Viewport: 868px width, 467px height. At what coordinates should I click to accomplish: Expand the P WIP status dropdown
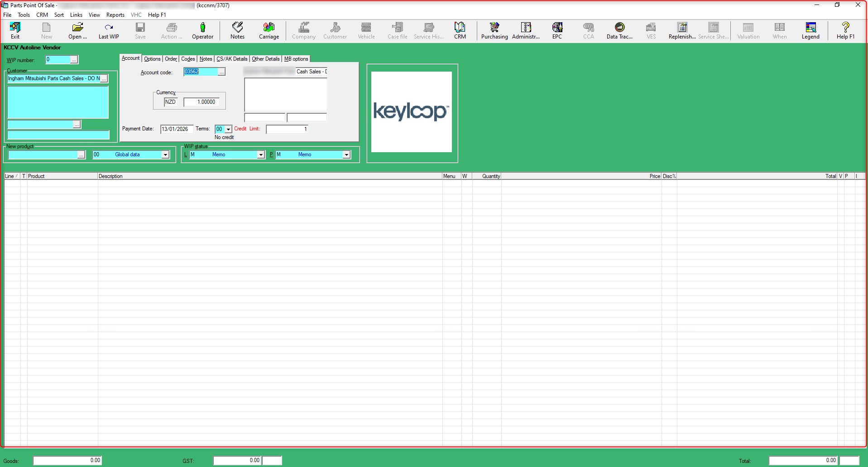tap(346, 155)
